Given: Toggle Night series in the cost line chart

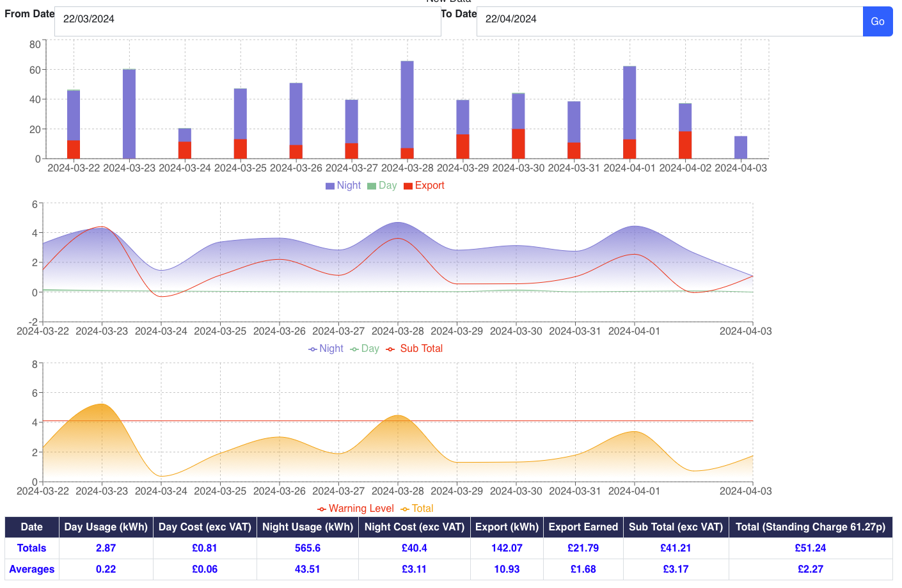Looking at the screenshot, I should [x=326, y=349].
